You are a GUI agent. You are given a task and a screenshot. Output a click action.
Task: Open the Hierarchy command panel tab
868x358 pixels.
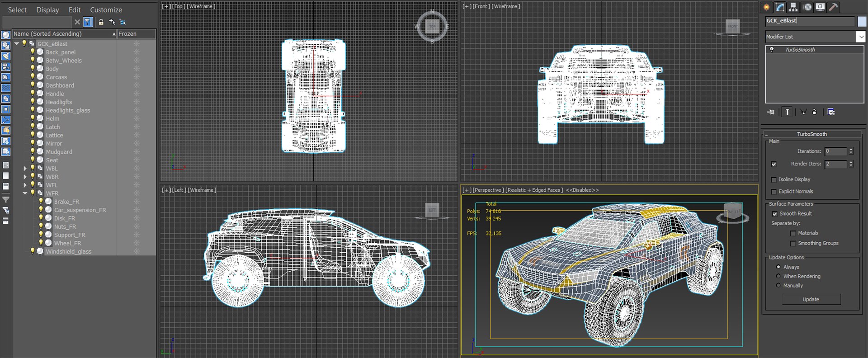(x=793, y=7)
